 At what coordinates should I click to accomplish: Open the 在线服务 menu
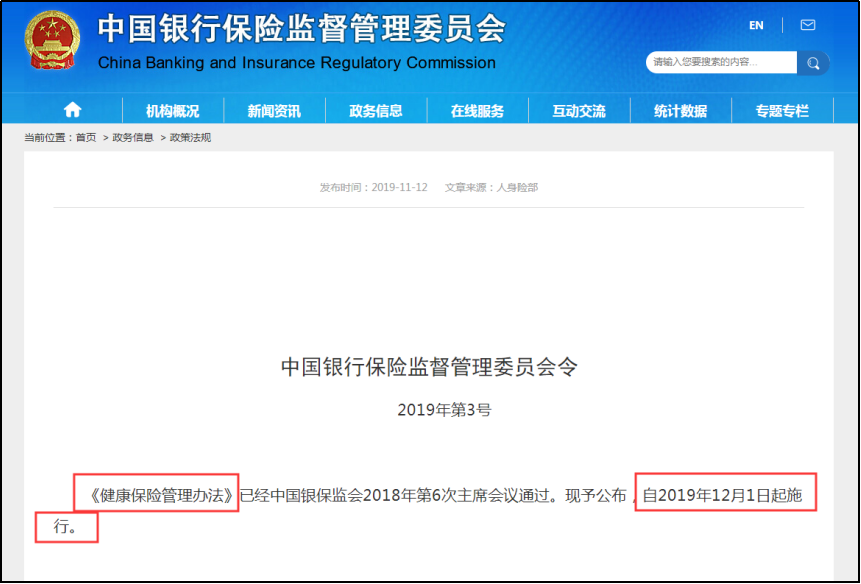click(x=477, y=111)
